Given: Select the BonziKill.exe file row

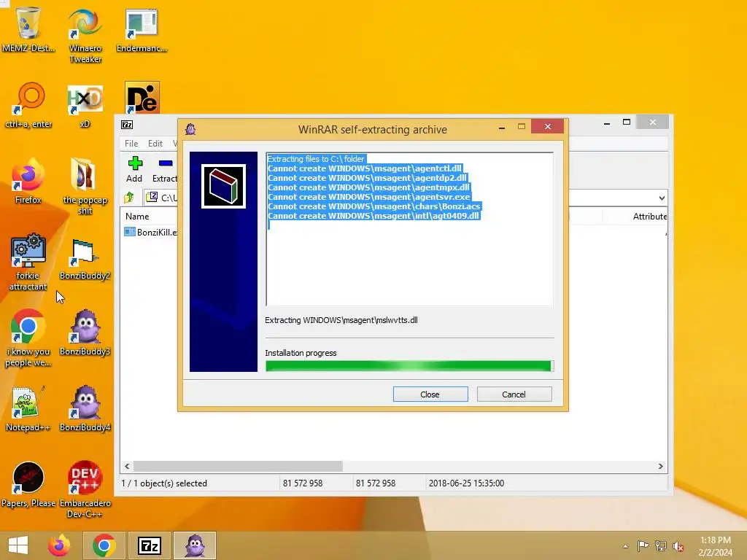Looking at the screenshot, I should [x=150, y=232].
